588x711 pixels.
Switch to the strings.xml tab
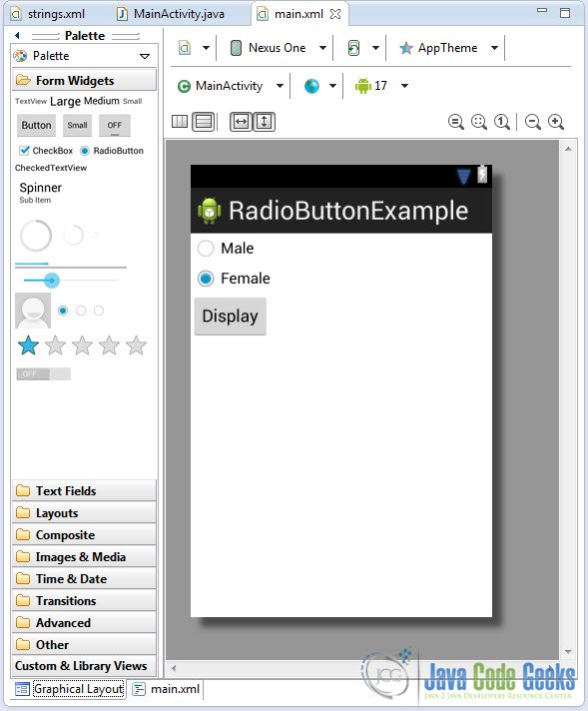point(49,14)
